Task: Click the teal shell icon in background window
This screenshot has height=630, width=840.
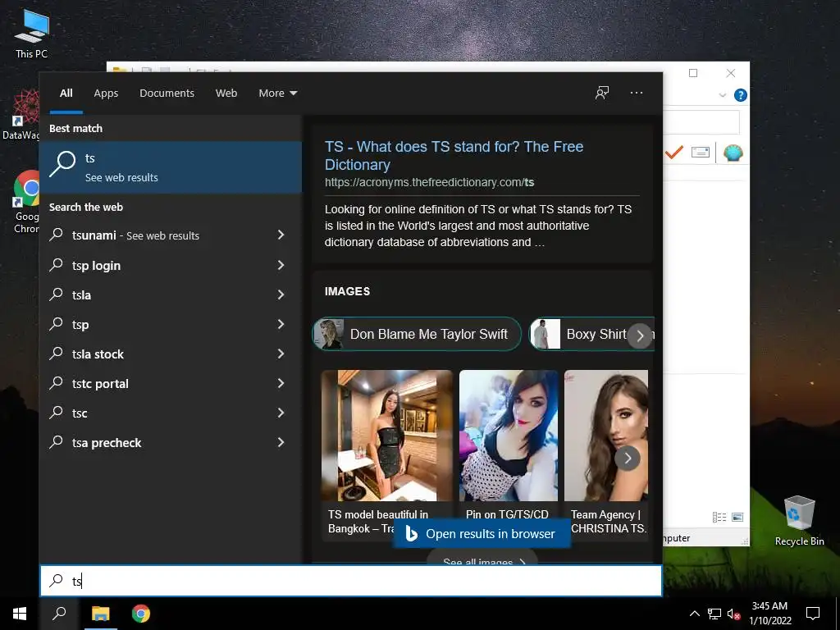Action: click(733, 153)
